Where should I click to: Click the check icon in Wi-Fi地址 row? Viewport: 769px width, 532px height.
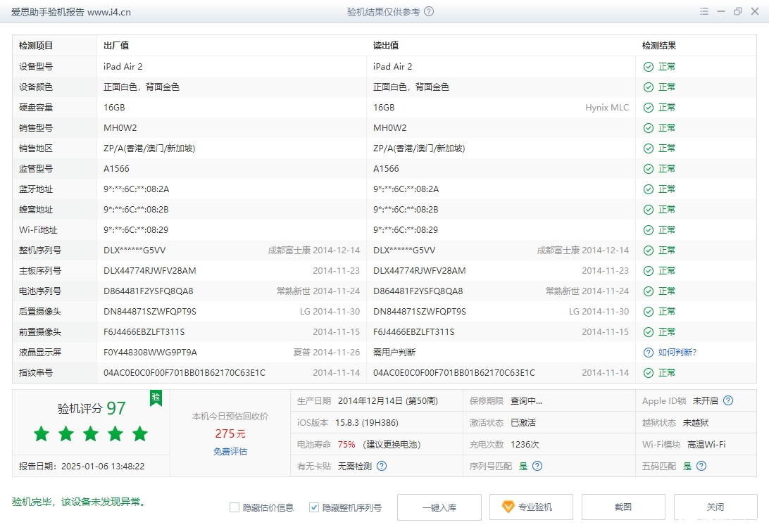coord(649,229)
